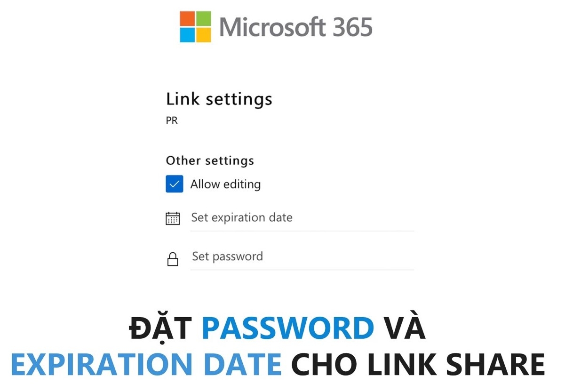The width and height of the screenshot is (565, 392).
Task: Click the red square in Microsoft logo
Action: point(187,19)
